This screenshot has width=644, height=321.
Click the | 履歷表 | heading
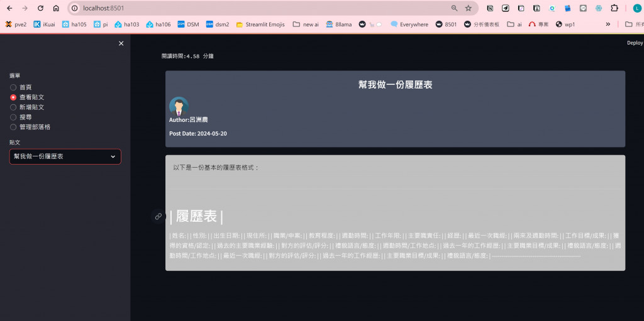196,216
